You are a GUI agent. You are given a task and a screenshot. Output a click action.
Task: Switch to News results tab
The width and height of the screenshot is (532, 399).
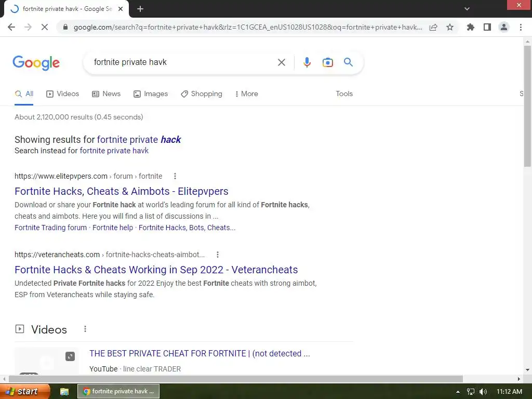coord(106,94)
